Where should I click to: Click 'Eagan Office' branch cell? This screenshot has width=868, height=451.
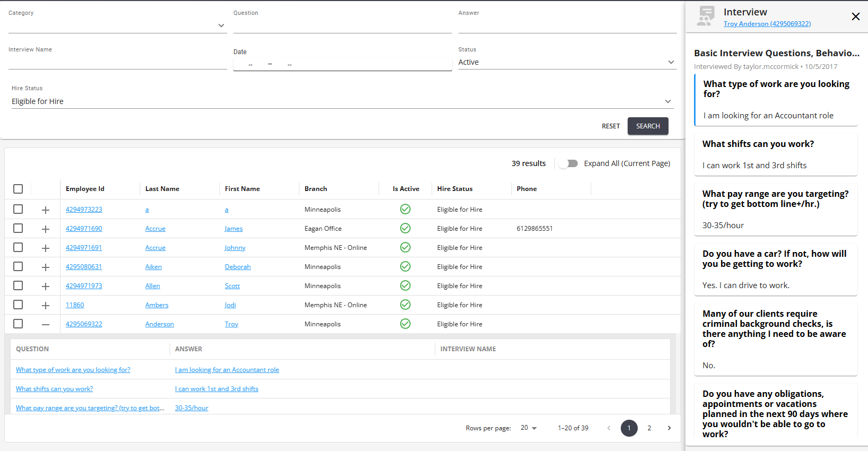click(x=323, y=229)
